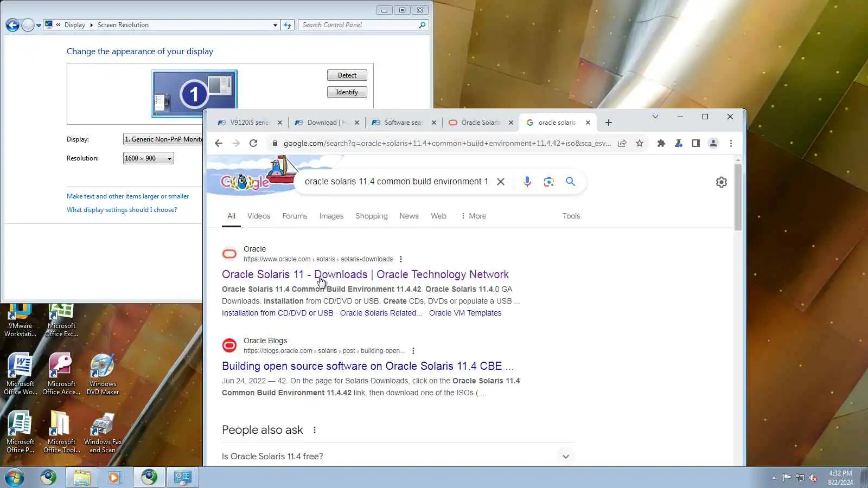Image resolution: width=868 pixels, height=488 pixels.
Task: Open 'What display settings should I choose?' link
Action: [x=122, y=210]
